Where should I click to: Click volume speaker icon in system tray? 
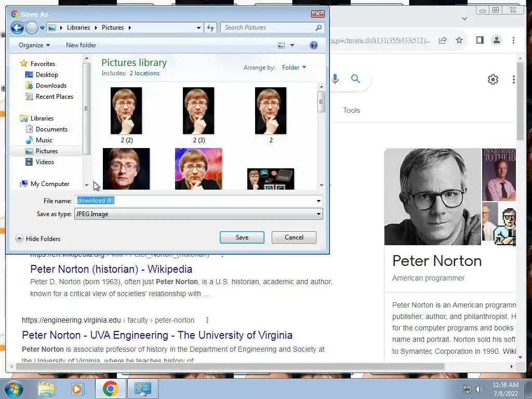coord(480,389)
